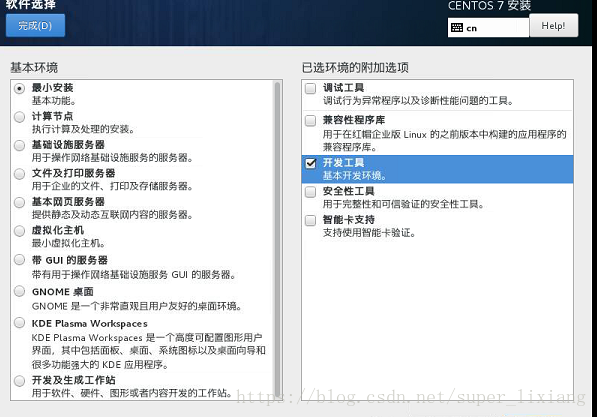597x417 pixels.
Task: Click the 最小虚拟化主机。 description
Action: [69, 243]
